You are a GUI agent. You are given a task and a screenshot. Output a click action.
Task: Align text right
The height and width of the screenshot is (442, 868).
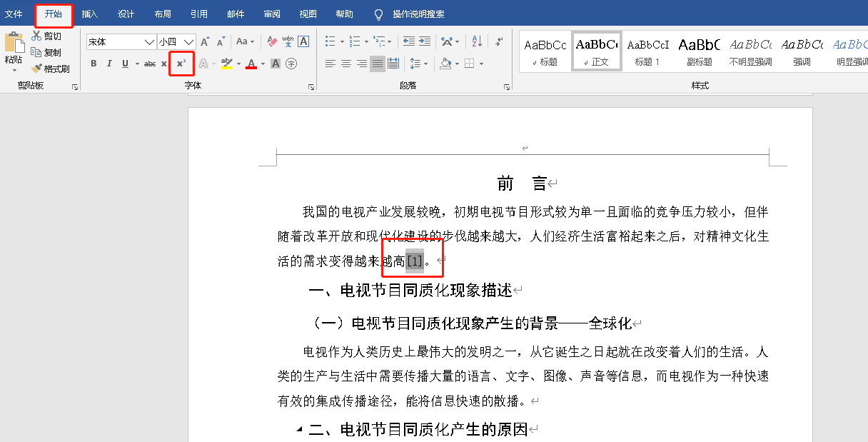click(361, 64)
